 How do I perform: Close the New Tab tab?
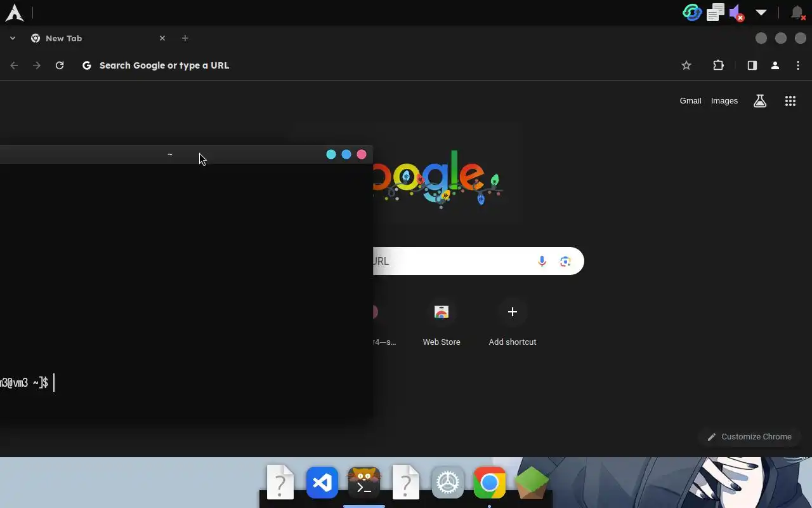point(162,38)
